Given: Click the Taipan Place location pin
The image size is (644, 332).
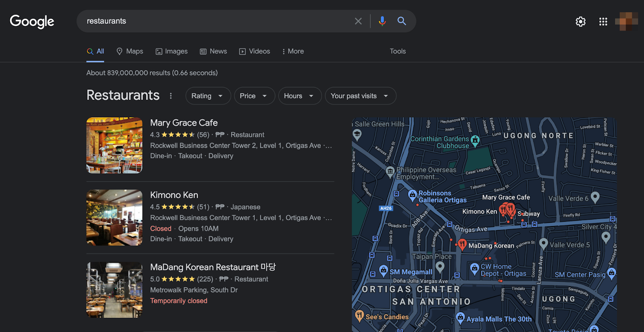Looking at the screenshot, I should pyautogui.click(x=440, y=267).
